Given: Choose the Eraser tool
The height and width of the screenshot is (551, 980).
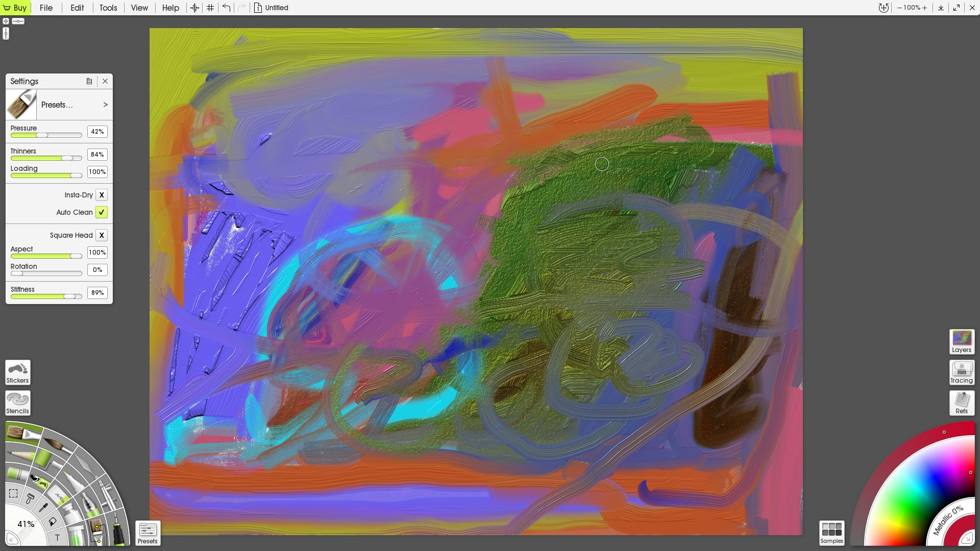Looking at the screenshot, I should click(58, 496).
